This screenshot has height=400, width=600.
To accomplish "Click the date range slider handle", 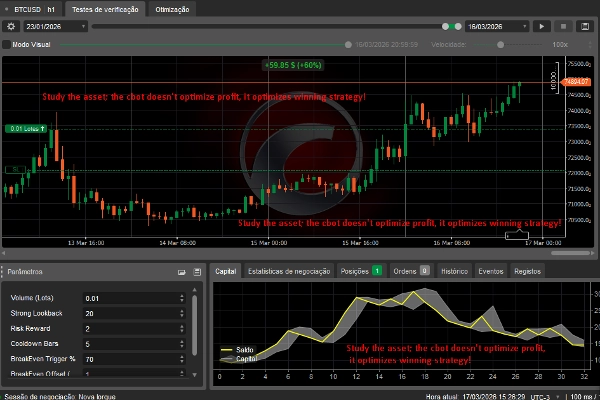I will (x=444, y=27).
